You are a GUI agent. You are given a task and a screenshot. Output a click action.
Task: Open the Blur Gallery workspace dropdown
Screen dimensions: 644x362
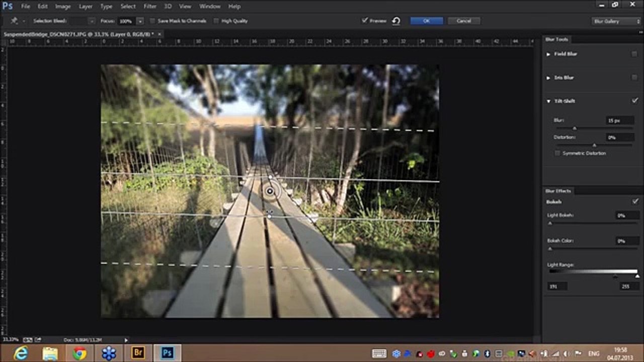click(x=616, y=21)
